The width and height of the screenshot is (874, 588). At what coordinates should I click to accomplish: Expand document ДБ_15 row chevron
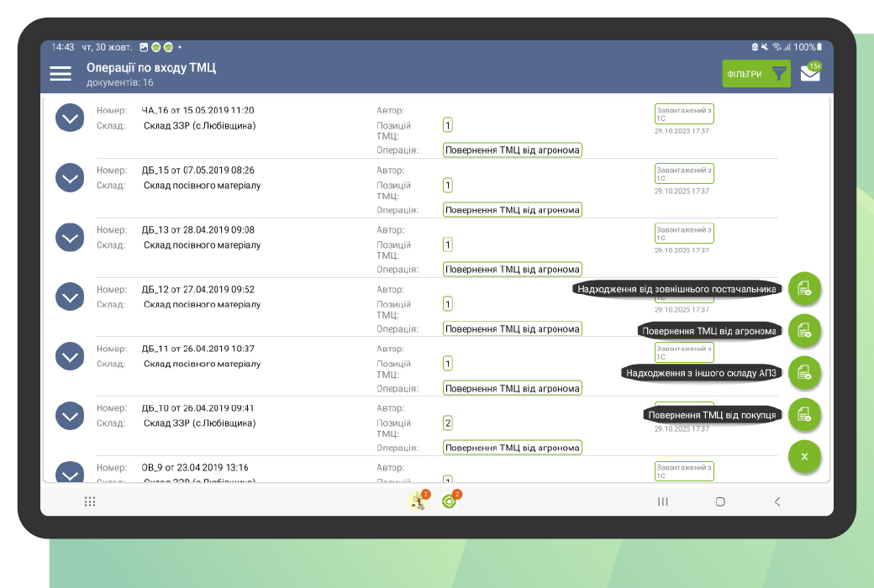coord(70,177)
